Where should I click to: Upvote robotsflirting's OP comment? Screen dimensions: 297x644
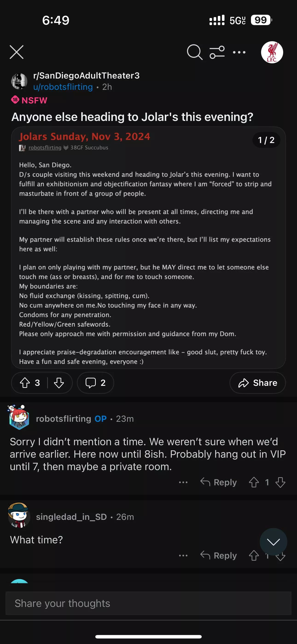point(254,482)
